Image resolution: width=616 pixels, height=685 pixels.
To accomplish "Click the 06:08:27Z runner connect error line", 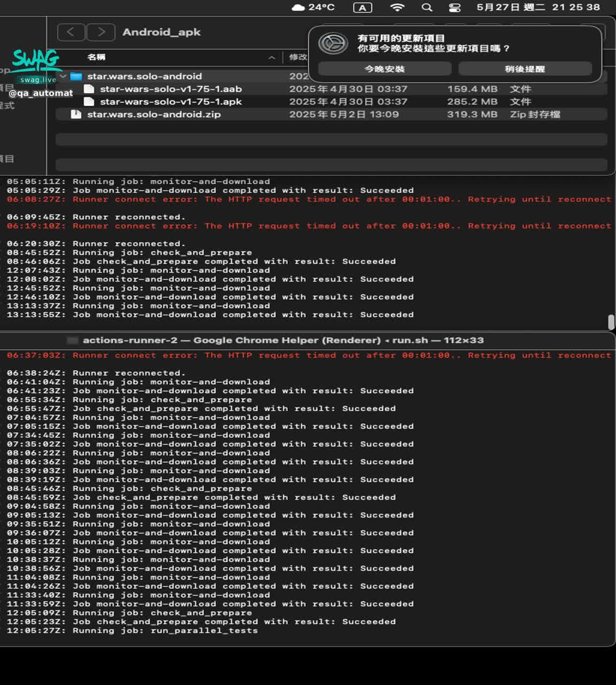I will coord(309,200).
